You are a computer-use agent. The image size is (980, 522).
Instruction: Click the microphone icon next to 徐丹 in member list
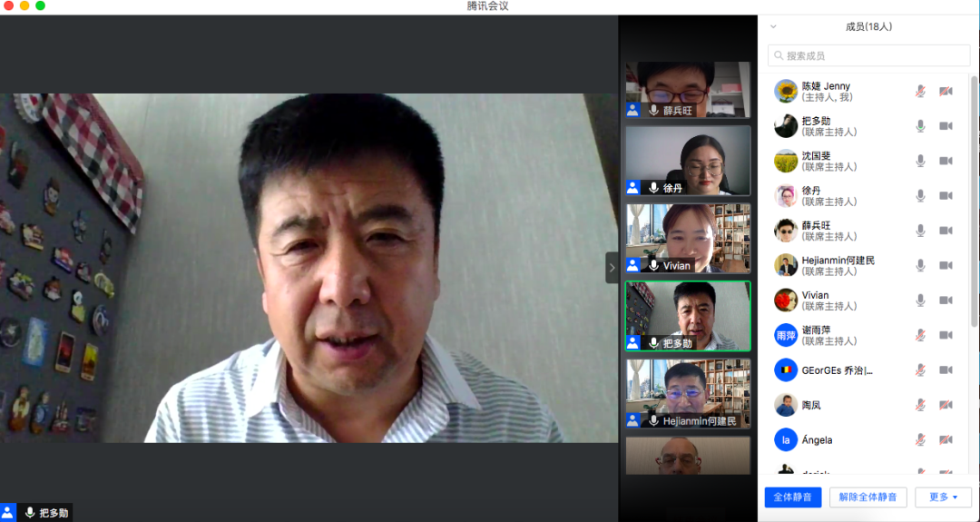(920, 196)
